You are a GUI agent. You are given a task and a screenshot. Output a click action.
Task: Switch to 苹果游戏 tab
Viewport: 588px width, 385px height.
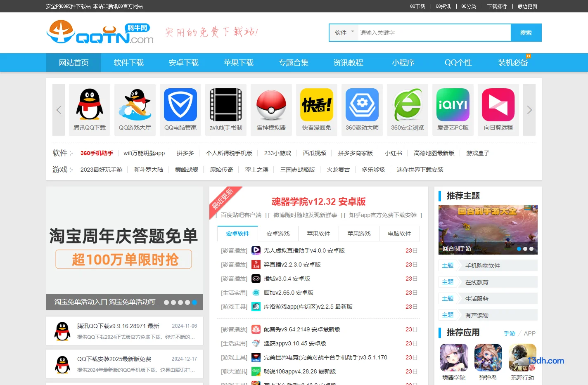(x=359, y=234)
